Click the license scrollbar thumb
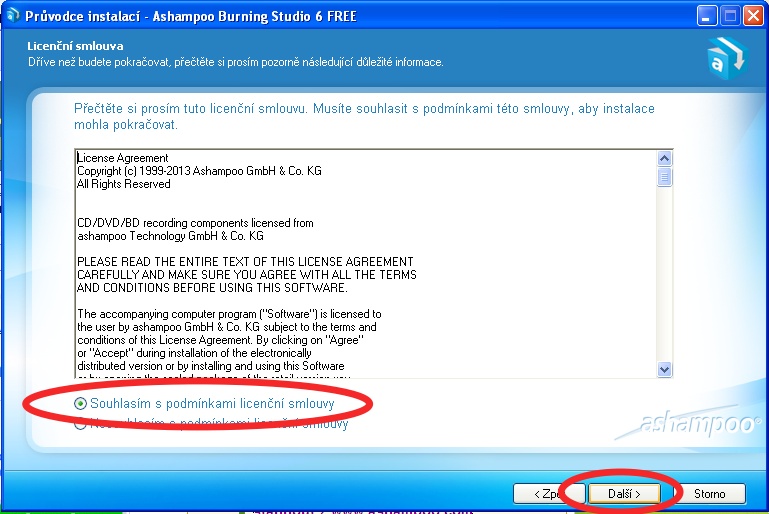 pos(665,177)
